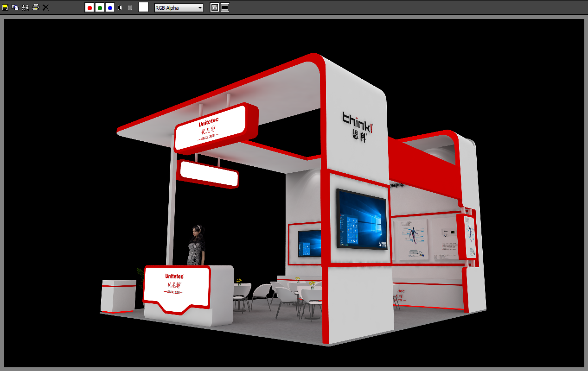Toggle UI overlays button

point(214,7)
